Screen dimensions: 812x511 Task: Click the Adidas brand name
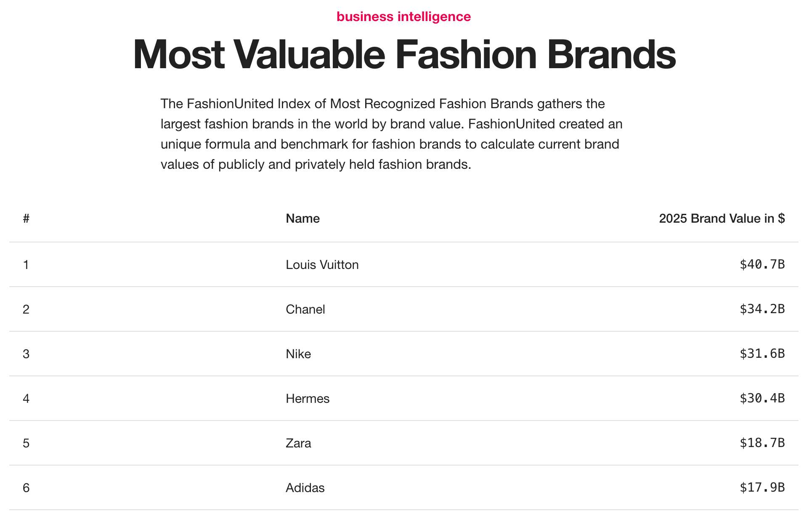tap(305, 488)
